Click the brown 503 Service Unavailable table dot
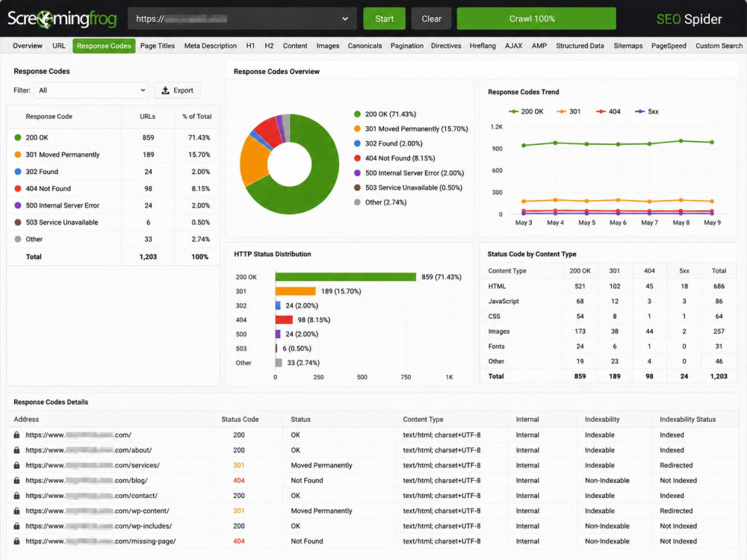Screen dimensions: 747x560 click(x=18, y=223)
